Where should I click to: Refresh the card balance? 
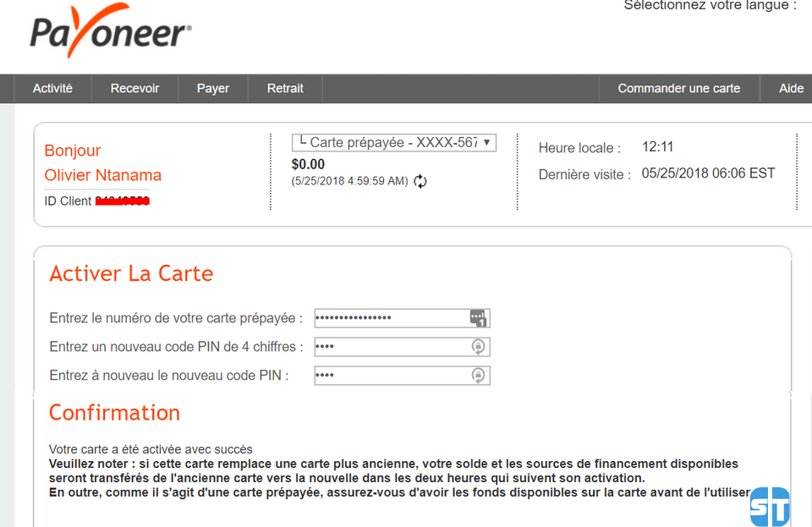coord(420,180)
